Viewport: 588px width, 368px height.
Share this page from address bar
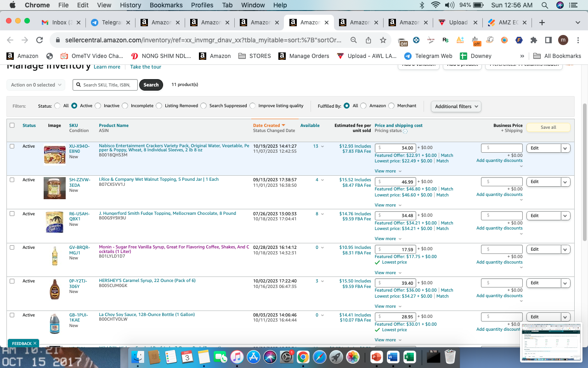368,40
